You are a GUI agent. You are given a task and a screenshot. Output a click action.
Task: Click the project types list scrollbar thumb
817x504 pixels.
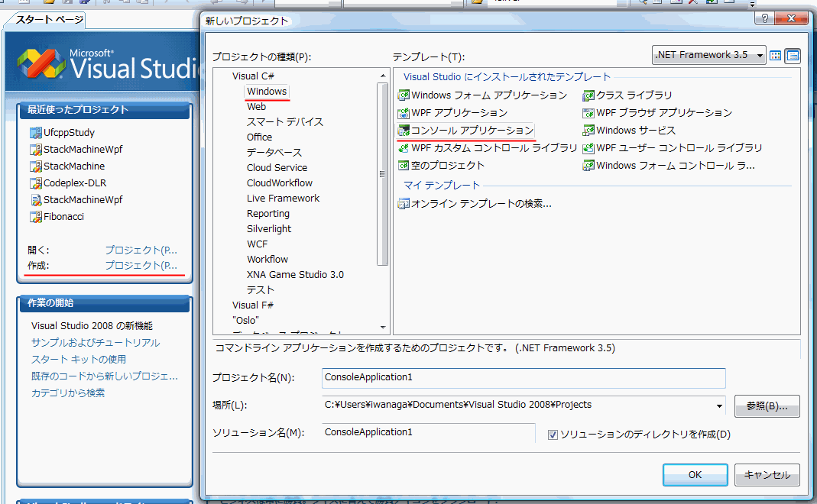[382, 174]
